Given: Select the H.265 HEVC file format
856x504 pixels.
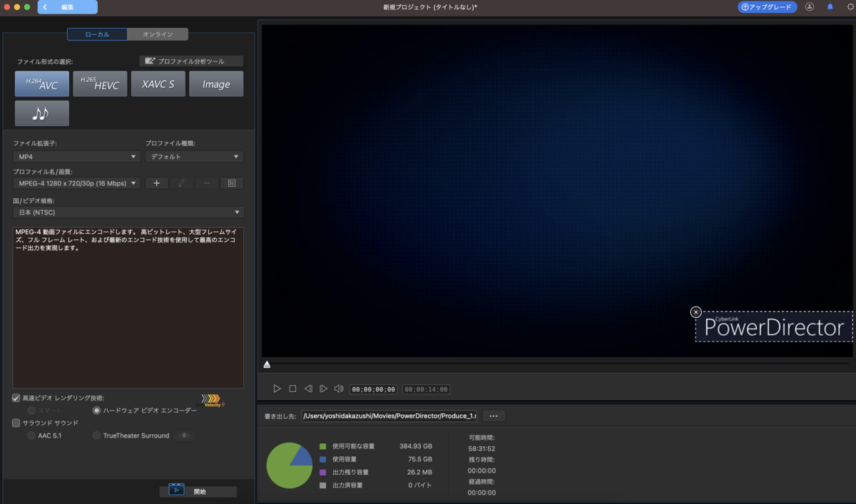Looking at the screenshot, I should (x=100, y=83).
